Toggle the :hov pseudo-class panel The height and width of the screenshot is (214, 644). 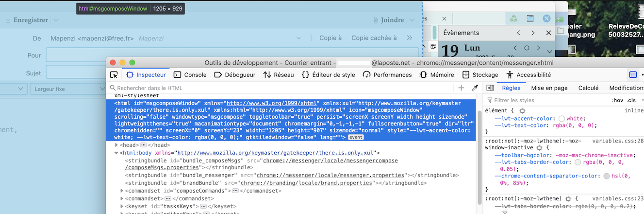coord(617,100)
